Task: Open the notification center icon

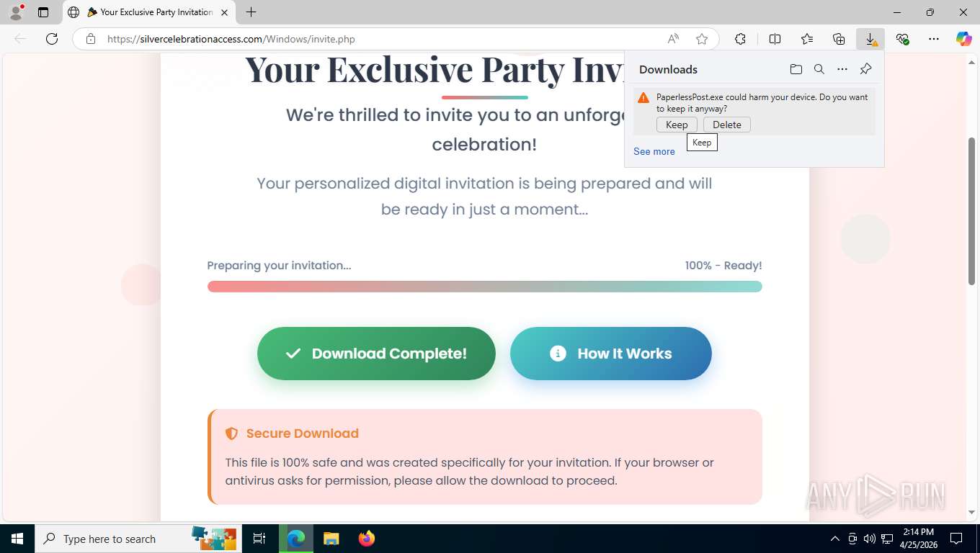Action: 956,539
